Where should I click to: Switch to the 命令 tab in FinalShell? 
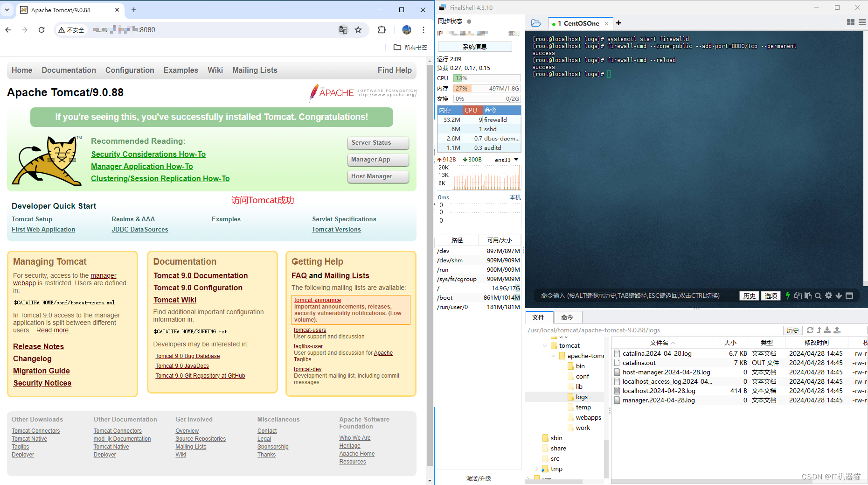[x=567, y=317]
